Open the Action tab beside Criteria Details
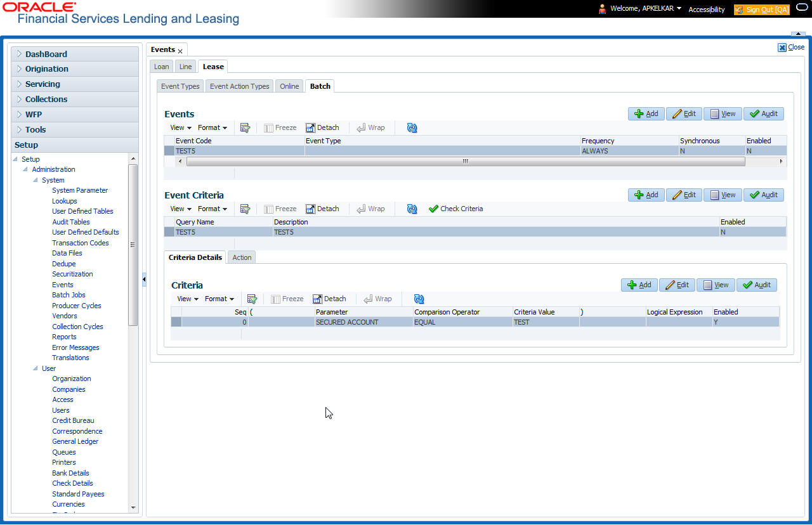The image size is (812, 525). pos(242,257)
